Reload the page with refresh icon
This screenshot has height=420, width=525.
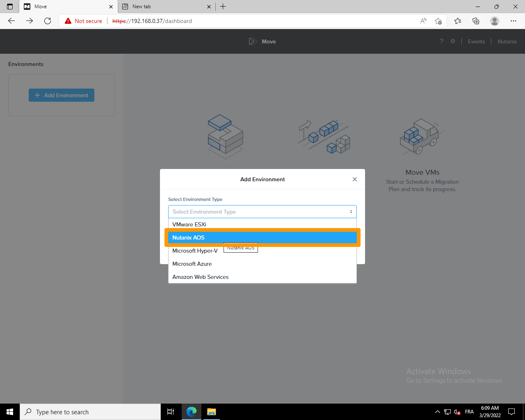(48, 21)
